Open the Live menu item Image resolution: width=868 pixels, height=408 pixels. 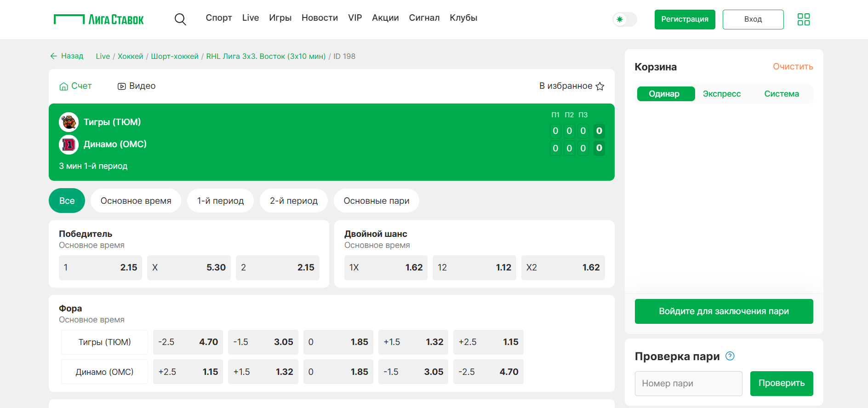(250, 18)
